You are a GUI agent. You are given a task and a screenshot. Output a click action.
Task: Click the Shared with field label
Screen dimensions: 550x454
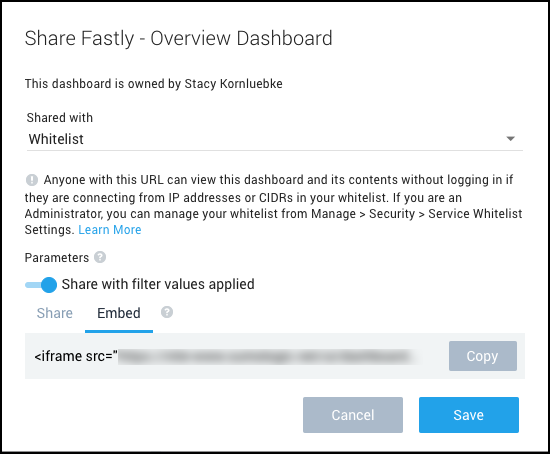60,118
